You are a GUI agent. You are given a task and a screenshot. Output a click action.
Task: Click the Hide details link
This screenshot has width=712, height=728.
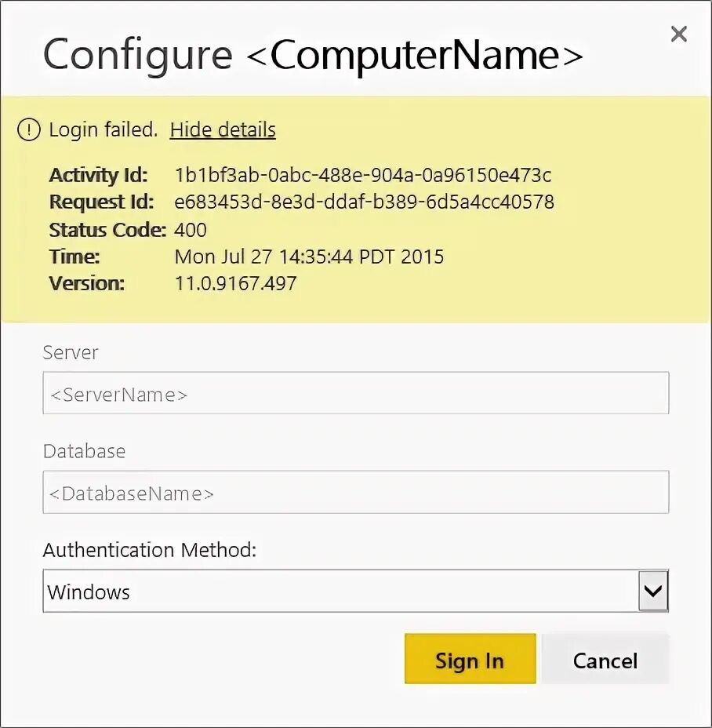click(x=223, y=129)
